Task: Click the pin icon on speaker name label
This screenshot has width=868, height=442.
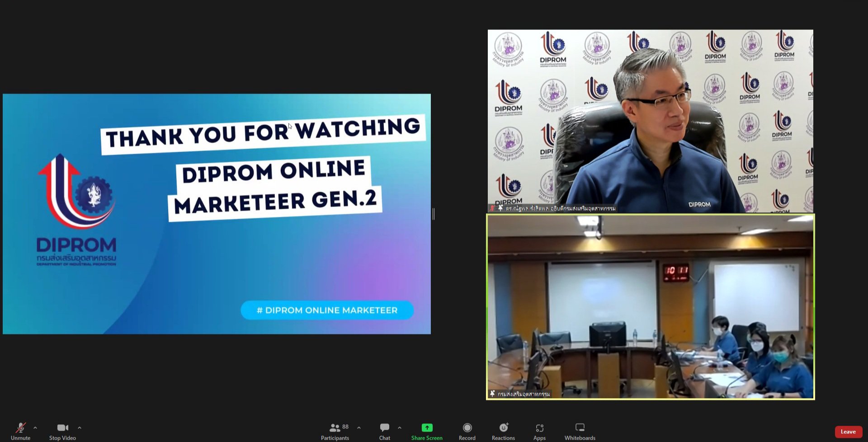Action: coord(500,208)
